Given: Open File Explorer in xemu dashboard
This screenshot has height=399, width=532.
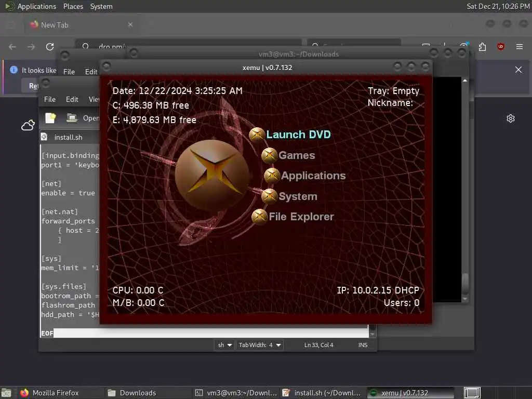Looking at the screenshot, I should point(301,217).
